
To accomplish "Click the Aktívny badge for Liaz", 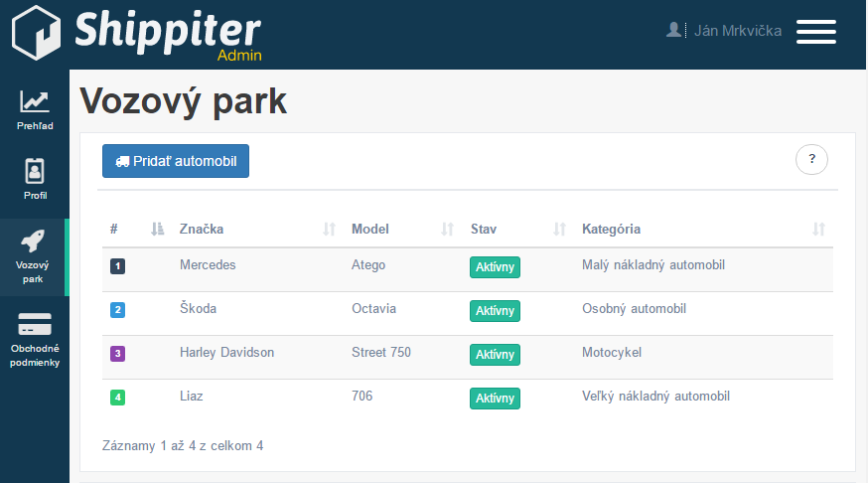I will click(495, 399).
